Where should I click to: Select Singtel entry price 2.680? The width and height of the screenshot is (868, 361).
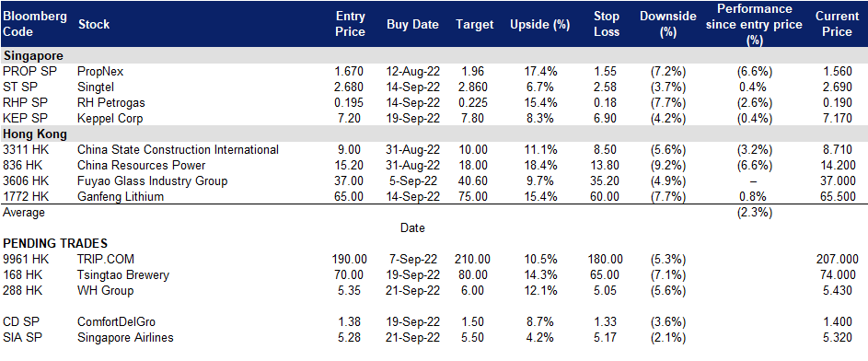[x=351, y=87]
